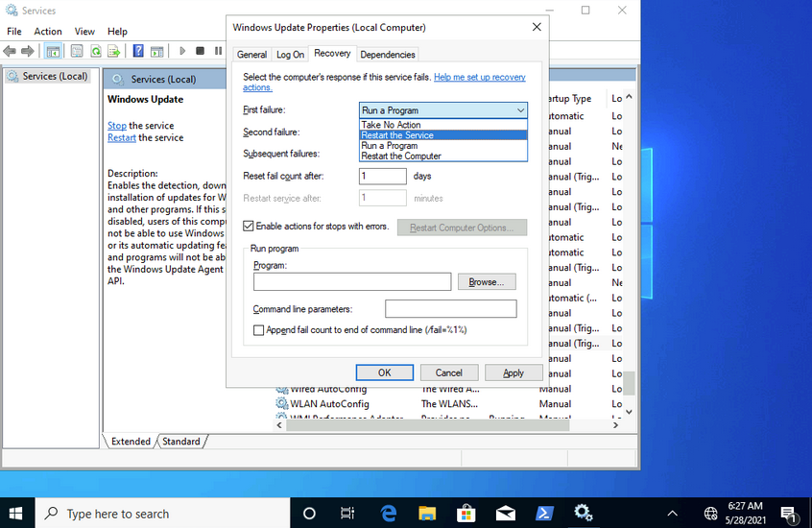Switch to the Extended view tab
The image size is (812, 528).
(131, 442)
